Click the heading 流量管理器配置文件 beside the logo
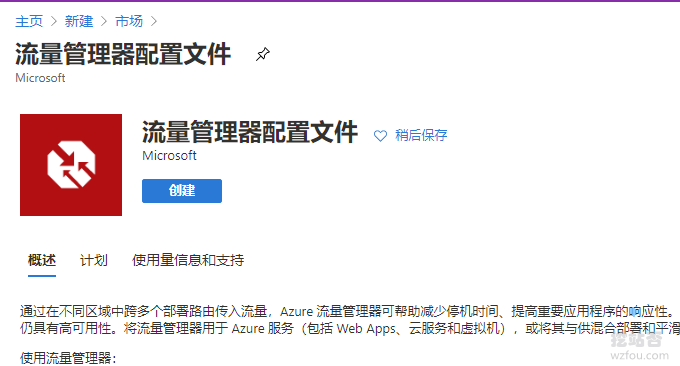Viewport: 680px width, 366px height. pos(250,132)
